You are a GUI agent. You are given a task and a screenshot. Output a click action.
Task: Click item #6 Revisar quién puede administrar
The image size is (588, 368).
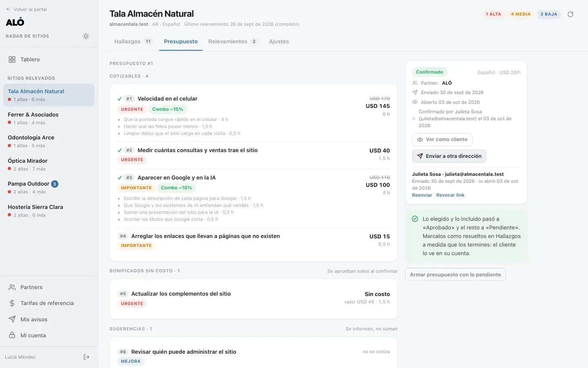pyautogui.click(x=184, y=352)
